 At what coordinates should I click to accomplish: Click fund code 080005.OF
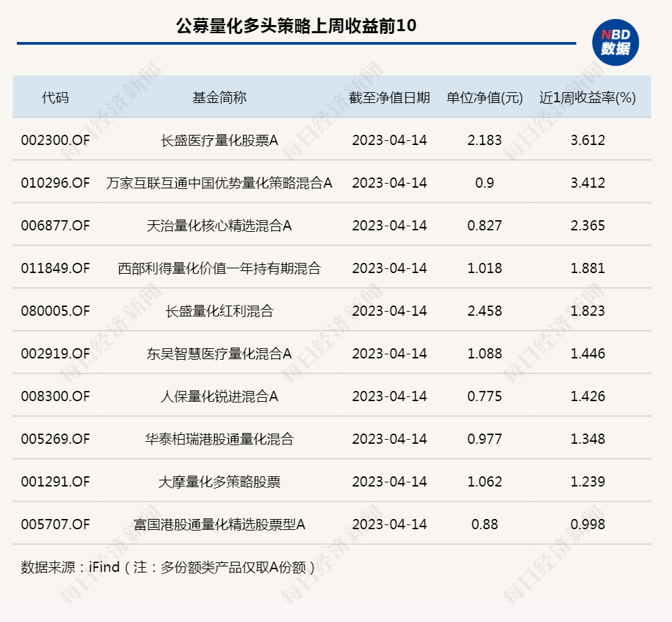(56, 311)
